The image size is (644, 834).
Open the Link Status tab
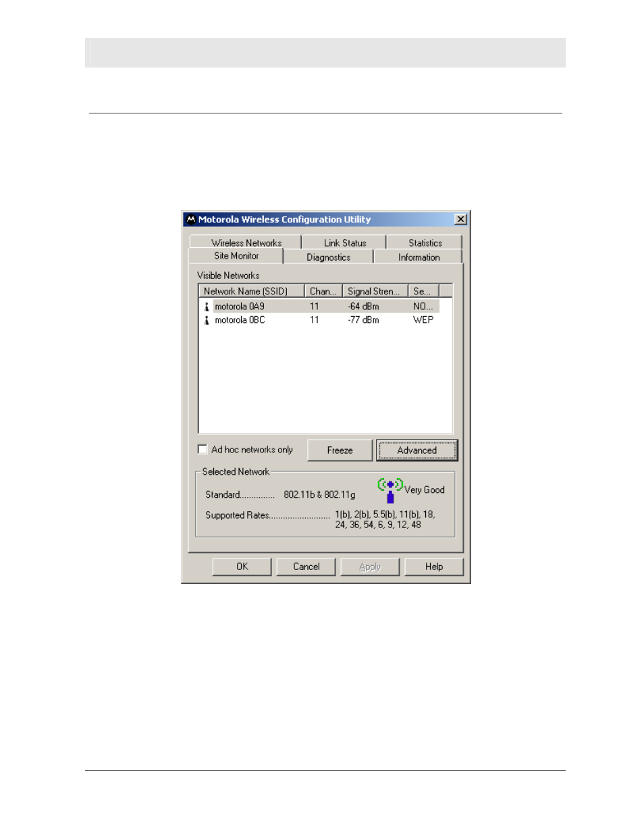345,242
